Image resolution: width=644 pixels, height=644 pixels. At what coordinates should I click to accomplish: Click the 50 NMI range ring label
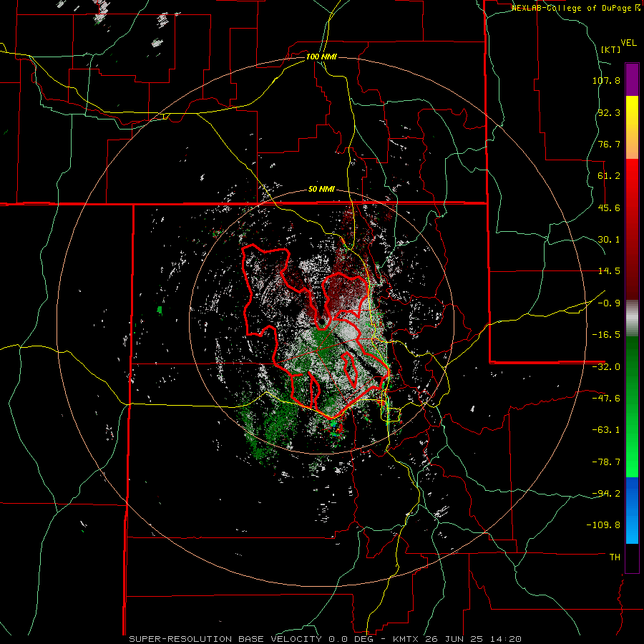point(321,190)
